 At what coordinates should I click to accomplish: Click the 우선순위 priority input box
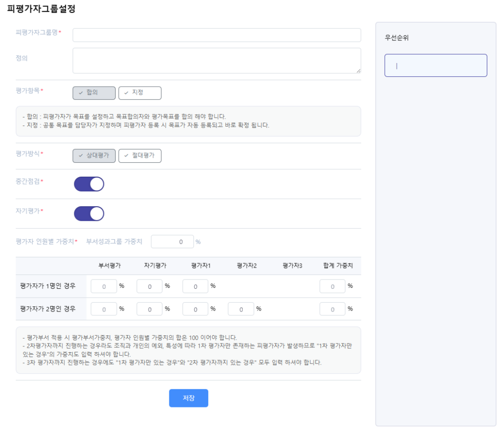[436, 65]
